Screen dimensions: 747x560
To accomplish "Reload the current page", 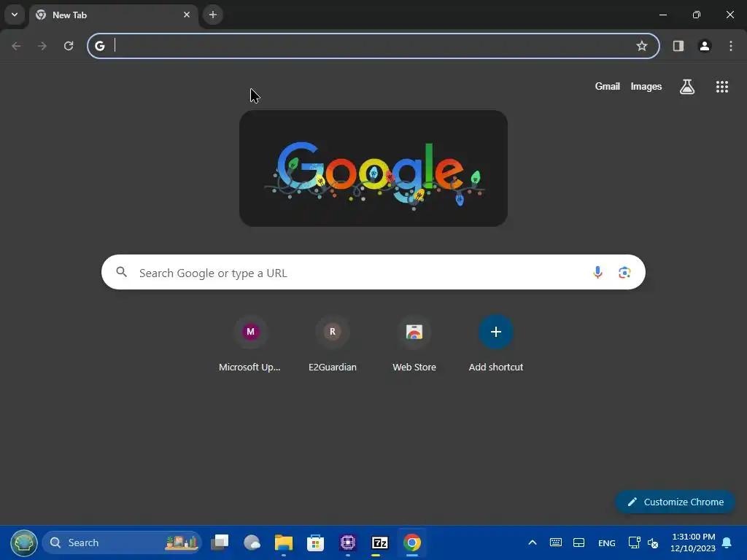I will 69,46.
